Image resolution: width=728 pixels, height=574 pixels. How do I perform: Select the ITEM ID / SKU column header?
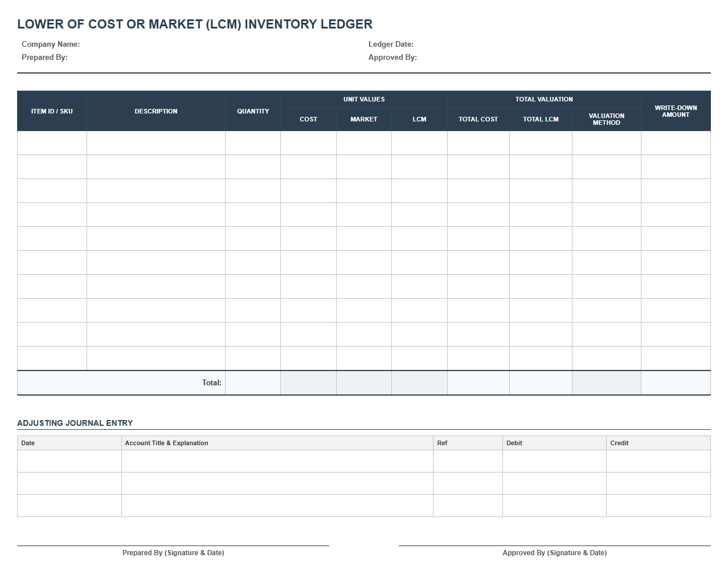click(x=52, y=111)
